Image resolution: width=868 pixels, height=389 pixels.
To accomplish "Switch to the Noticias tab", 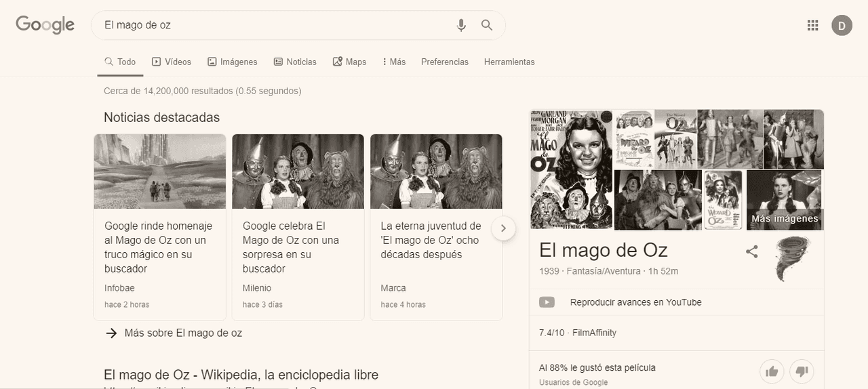I will tap(295, 62).
